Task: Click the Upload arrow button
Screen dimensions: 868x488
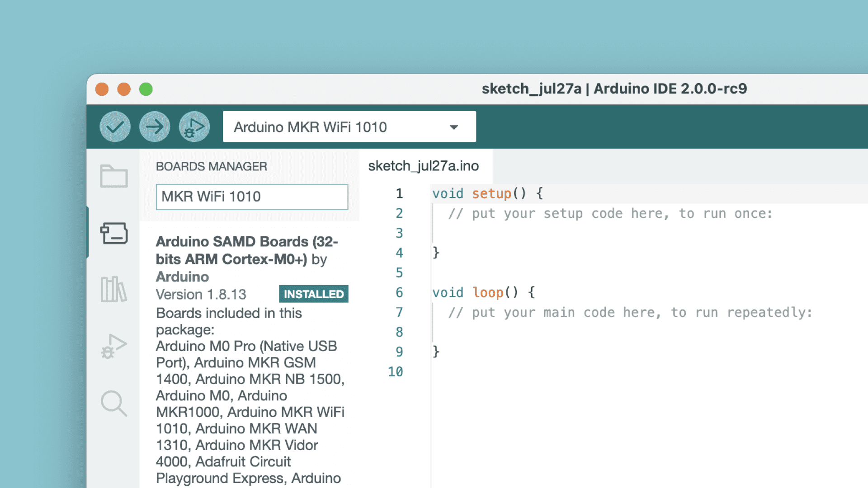Action: (155, 127)
